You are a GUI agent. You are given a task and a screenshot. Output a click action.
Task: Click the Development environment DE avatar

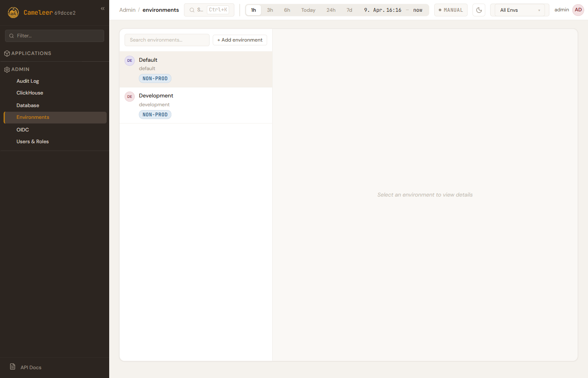pyautogui.click(x=130, y=97)
